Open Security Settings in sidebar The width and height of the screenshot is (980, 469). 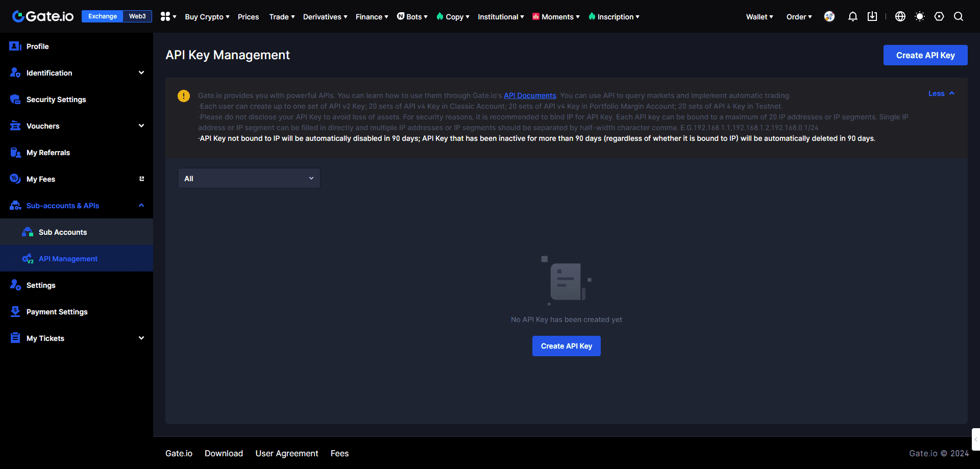coord(56,100)
